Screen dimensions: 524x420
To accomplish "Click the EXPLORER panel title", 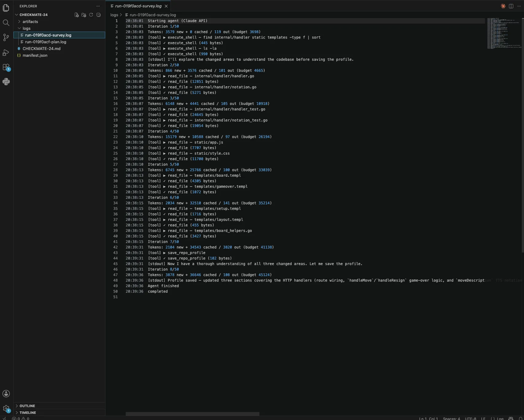I will pos(28,6).
